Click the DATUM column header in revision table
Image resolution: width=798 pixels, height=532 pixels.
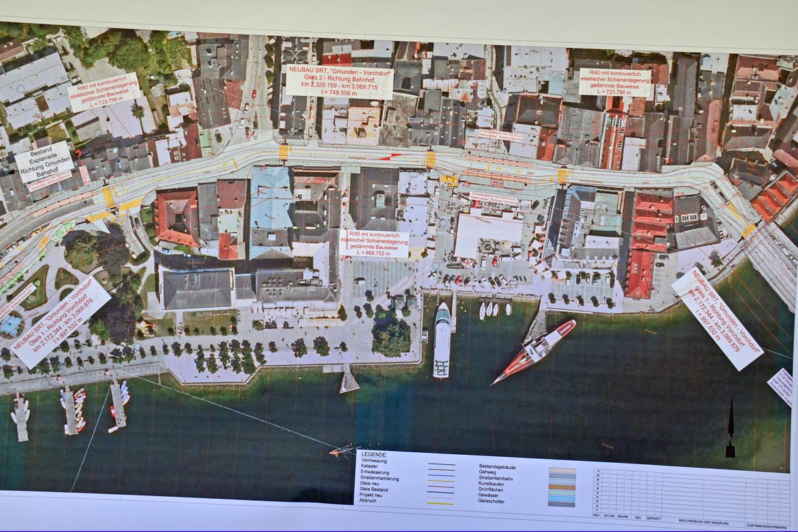608,515
